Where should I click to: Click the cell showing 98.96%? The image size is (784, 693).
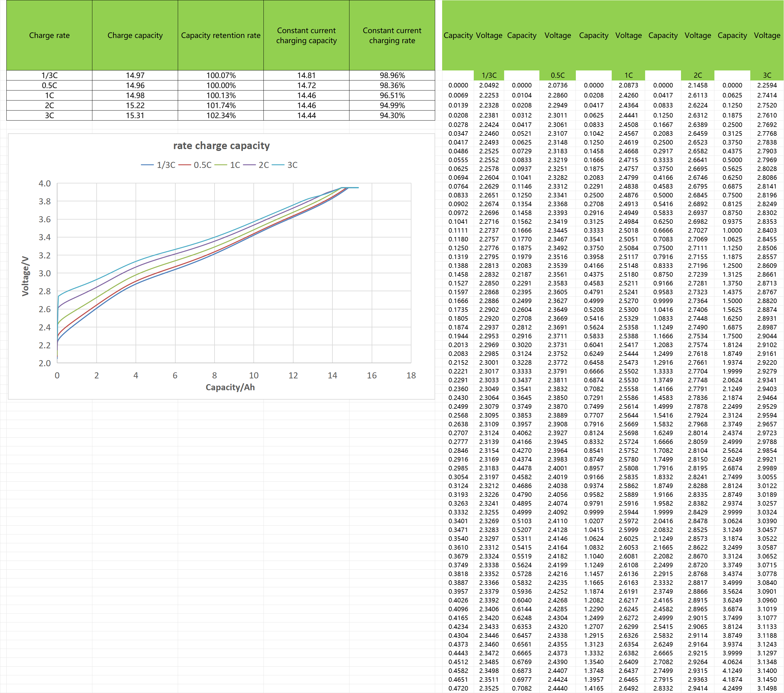392,76
